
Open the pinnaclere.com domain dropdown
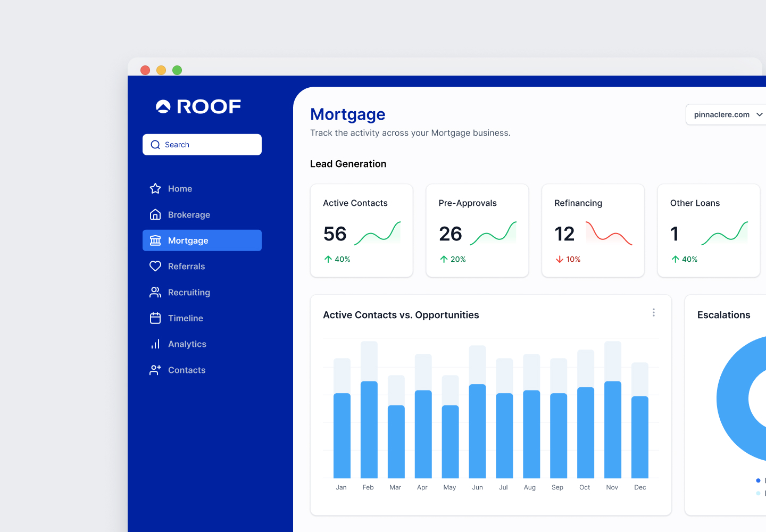pos(726,114)
